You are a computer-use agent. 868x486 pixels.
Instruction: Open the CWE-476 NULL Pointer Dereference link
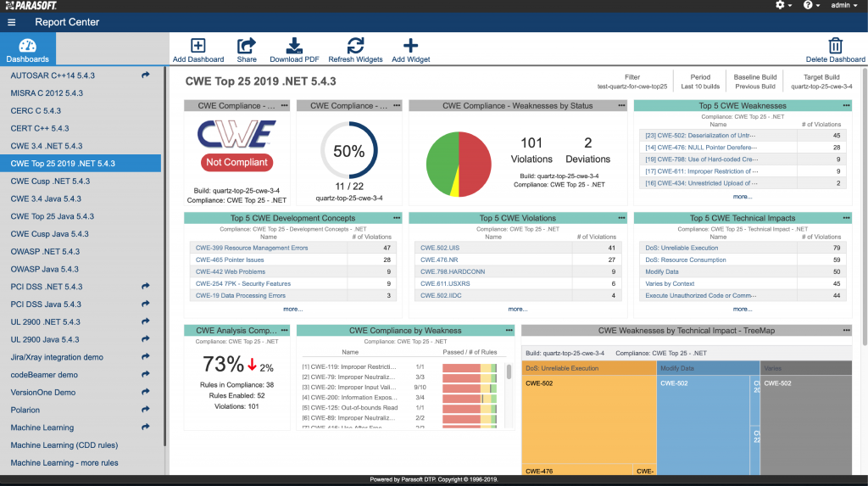701,148
